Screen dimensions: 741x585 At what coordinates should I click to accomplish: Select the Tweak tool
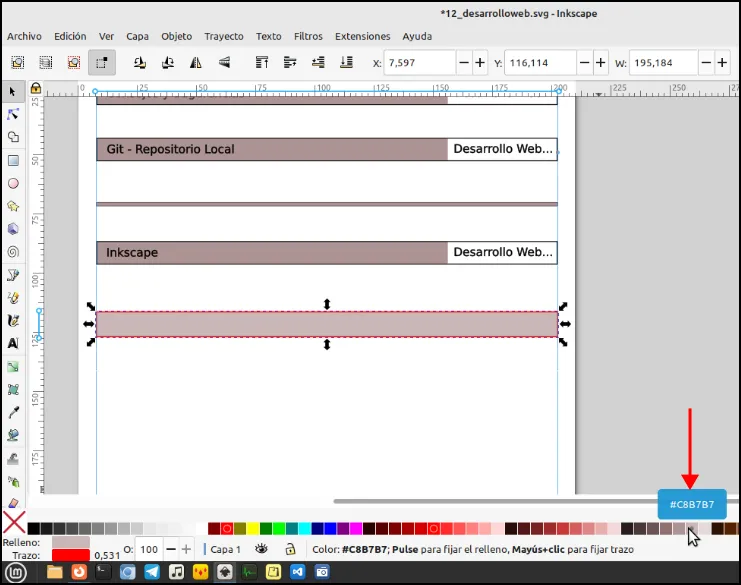point(13,458)
